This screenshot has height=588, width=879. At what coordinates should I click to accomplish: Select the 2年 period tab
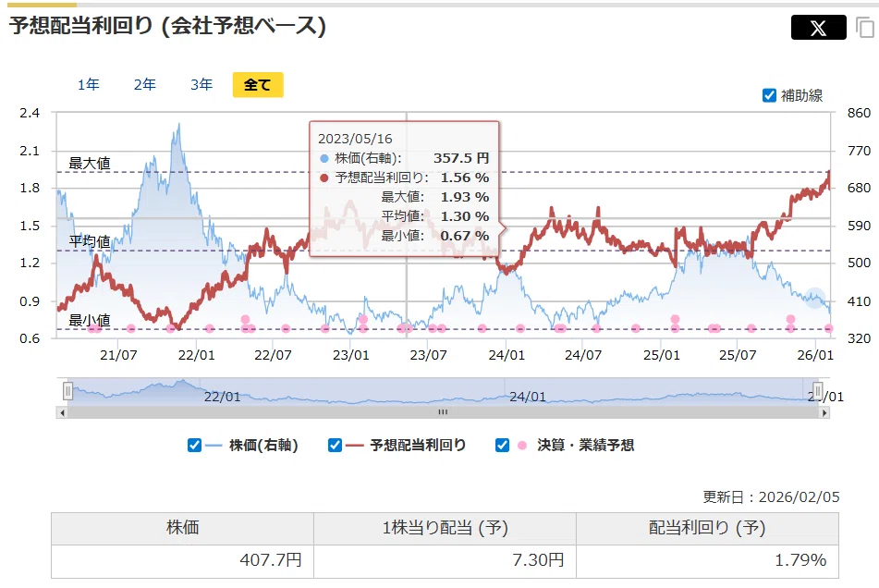[144, 85]
